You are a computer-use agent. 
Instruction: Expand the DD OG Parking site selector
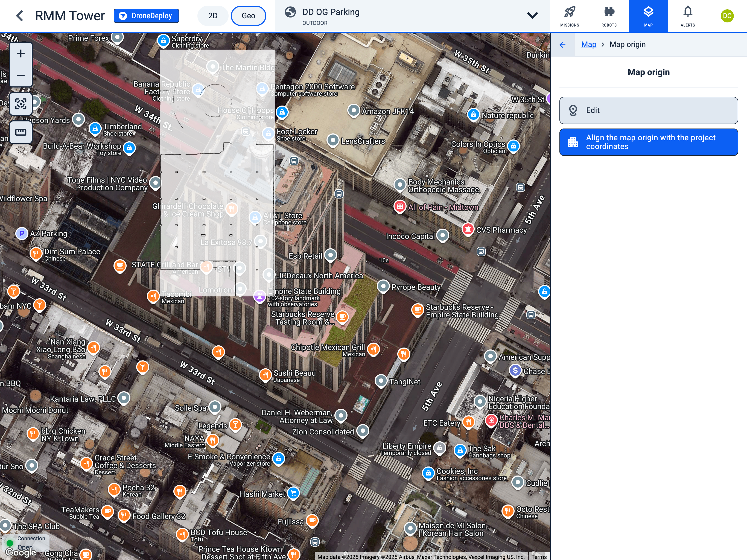coord(533,15)
